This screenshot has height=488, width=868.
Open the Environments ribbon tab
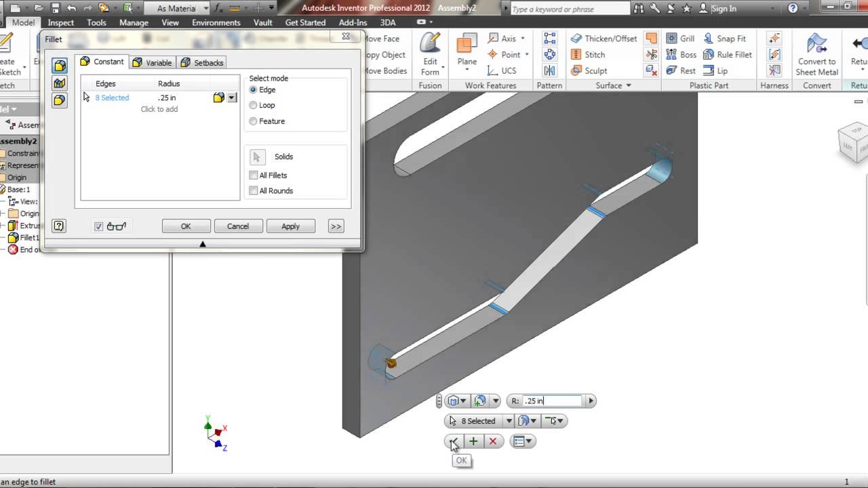coord(216,22)
